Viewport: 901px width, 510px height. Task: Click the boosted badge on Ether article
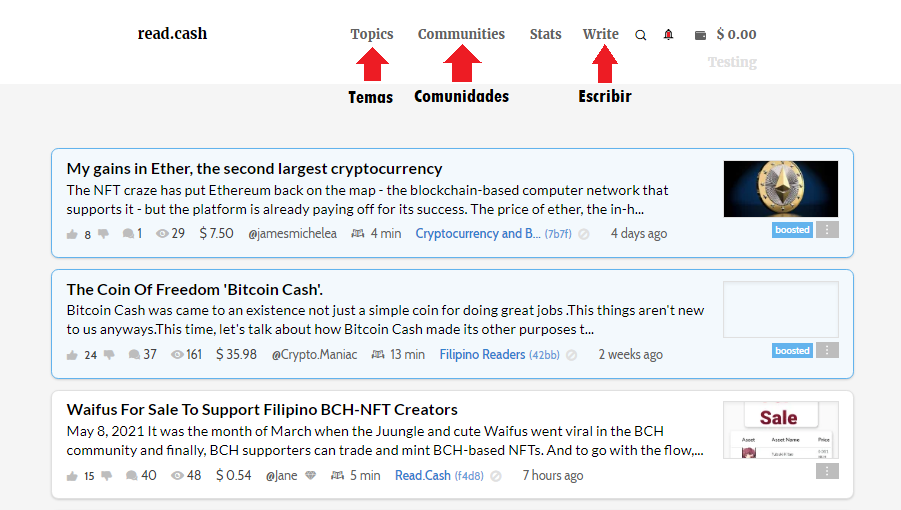792,230
